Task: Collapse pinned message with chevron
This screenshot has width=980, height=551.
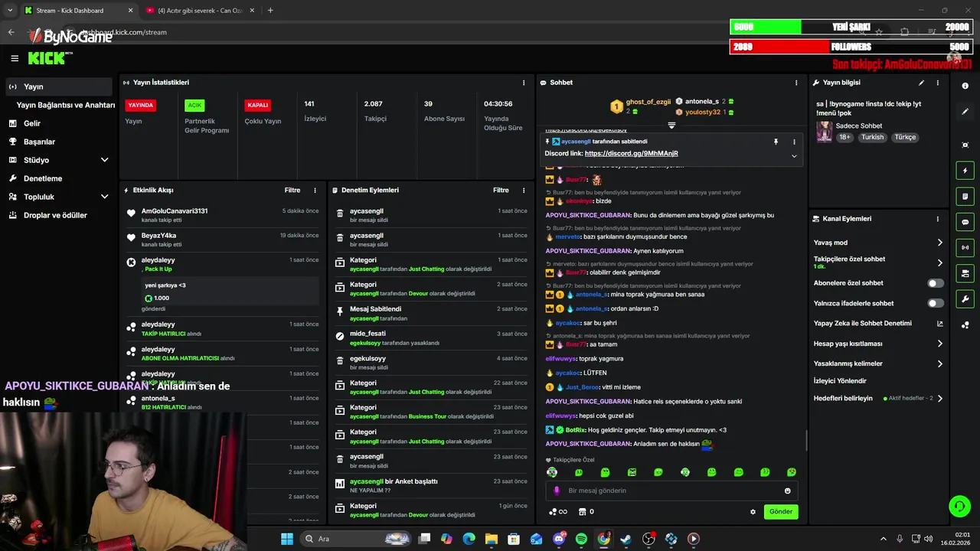Action: click(x=794, y=156)
